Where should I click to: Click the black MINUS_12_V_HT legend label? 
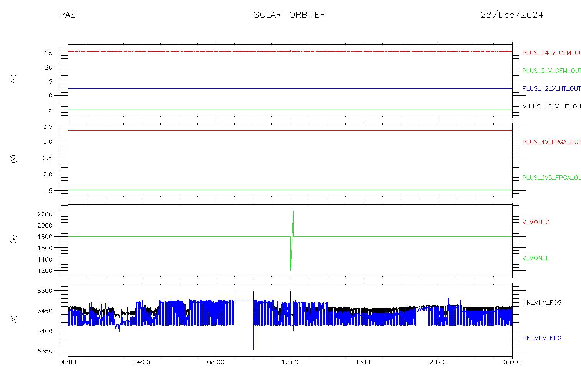(x=551, y=106)
